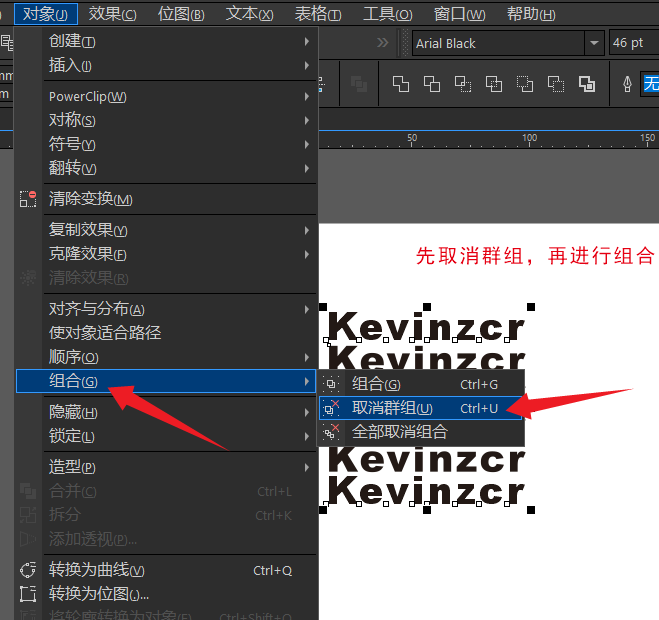Click the red 先取消群组 annotation text
This screenshot has height=620, width=659.
535,256
